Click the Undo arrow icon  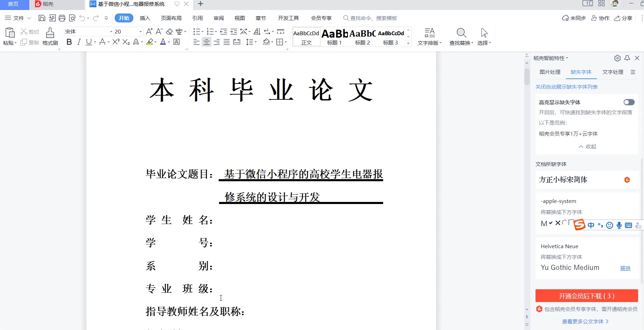82,18
